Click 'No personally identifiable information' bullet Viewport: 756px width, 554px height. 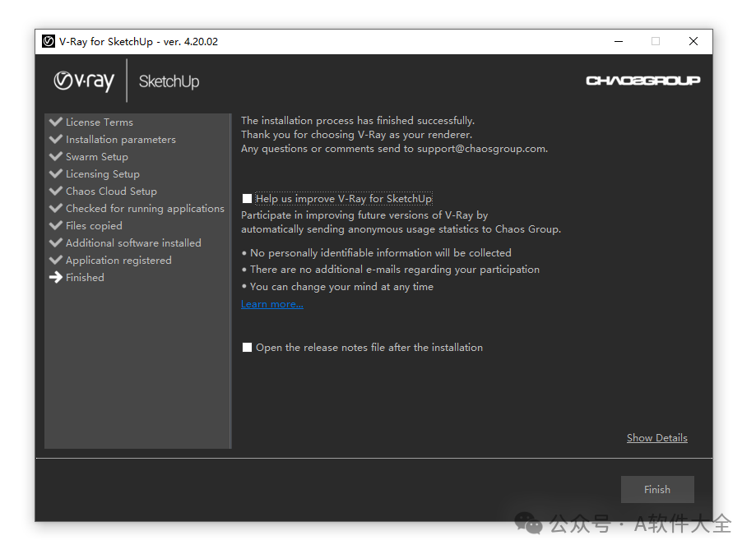(x=377, y=253)
